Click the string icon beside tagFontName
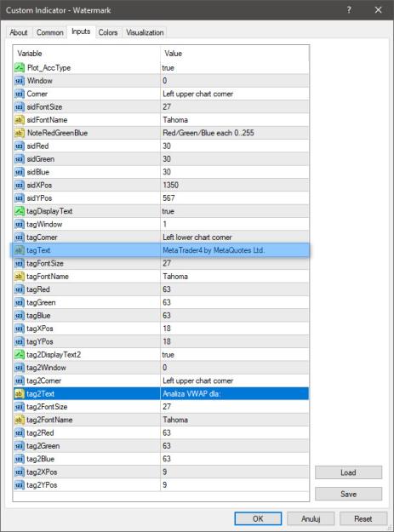The height and width of the screenshot is (532, 394). [20, 276]
